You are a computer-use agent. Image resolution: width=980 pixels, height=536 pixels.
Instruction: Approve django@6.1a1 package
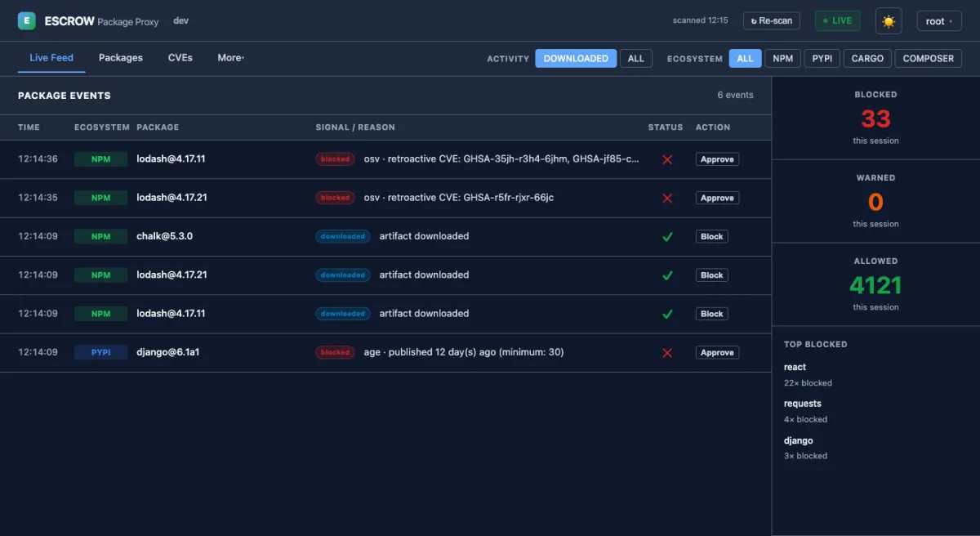[x=717, y=352]
